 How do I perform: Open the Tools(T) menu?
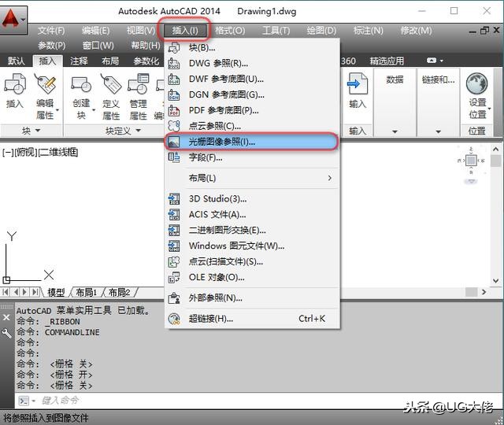[x=276, y=31]
